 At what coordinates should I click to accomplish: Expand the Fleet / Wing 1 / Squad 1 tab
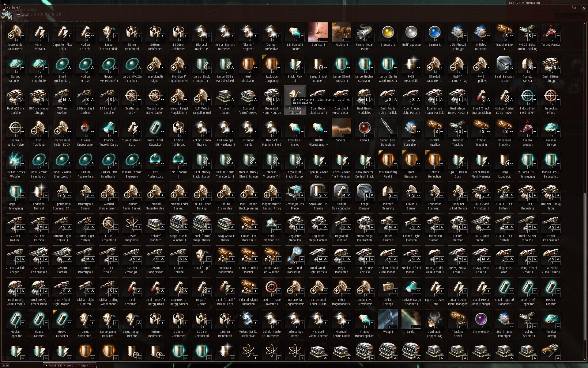pyautogui.click(x=70, y=365)
